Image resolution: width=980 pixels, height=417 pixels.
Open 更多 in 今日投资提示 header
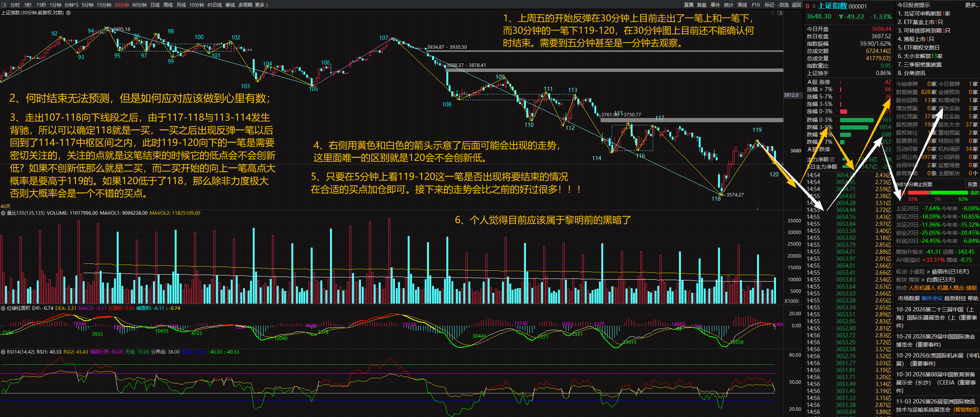pyautogui.click(x=971, y=5)
